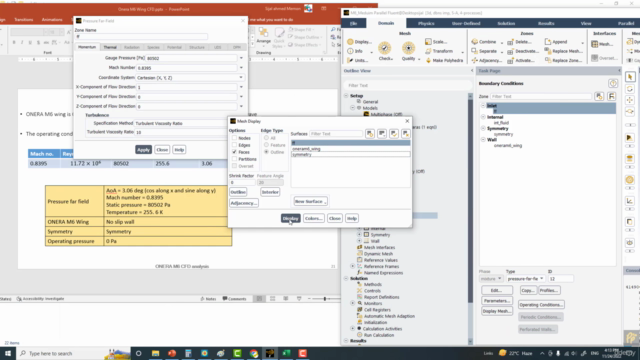The image size is (640, 360).
Task: Click Edit button in Boundary Conditions
Action: (497, 290)
